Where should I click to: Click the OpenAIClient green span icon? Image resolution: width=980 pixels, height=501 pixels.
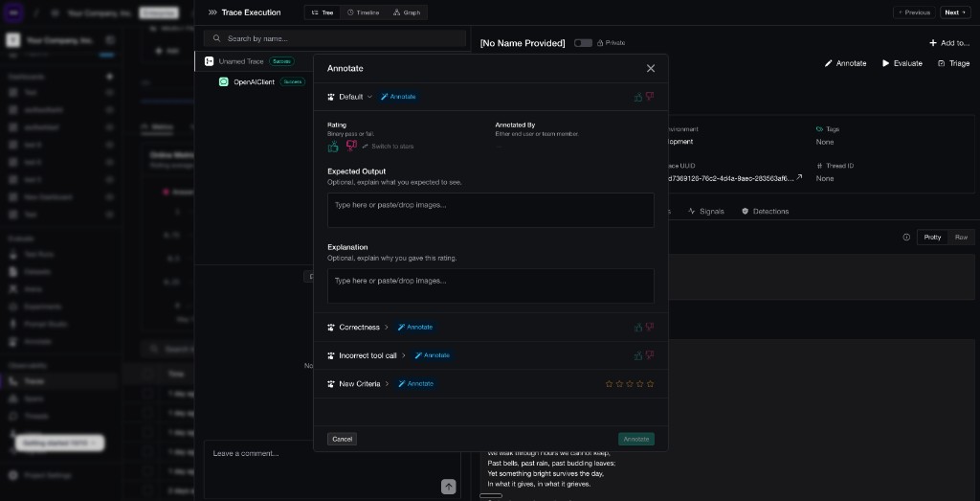224,82
